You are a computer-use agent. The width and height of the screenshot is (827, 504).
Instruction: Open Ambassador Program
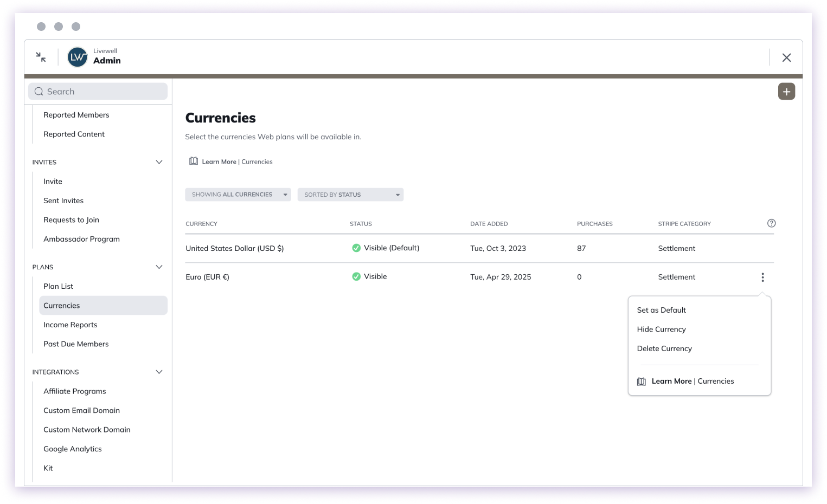pos(81,239)
